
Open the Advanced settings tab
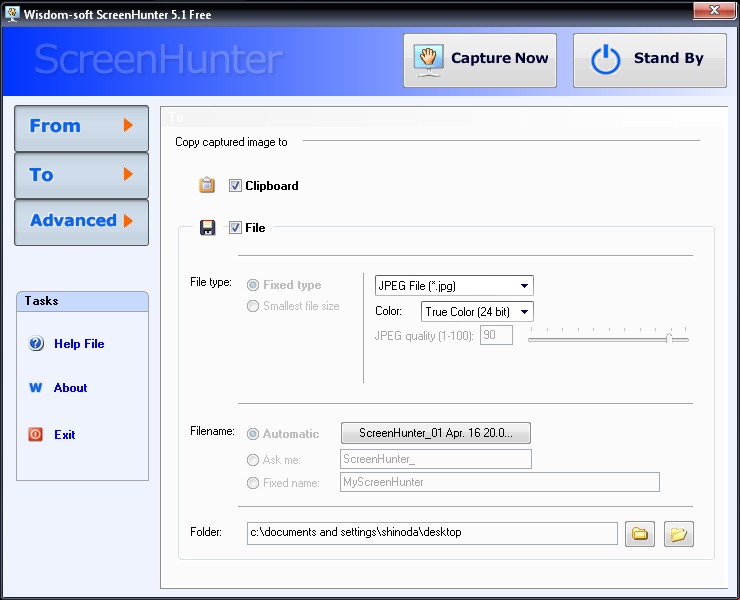(82, 222)
